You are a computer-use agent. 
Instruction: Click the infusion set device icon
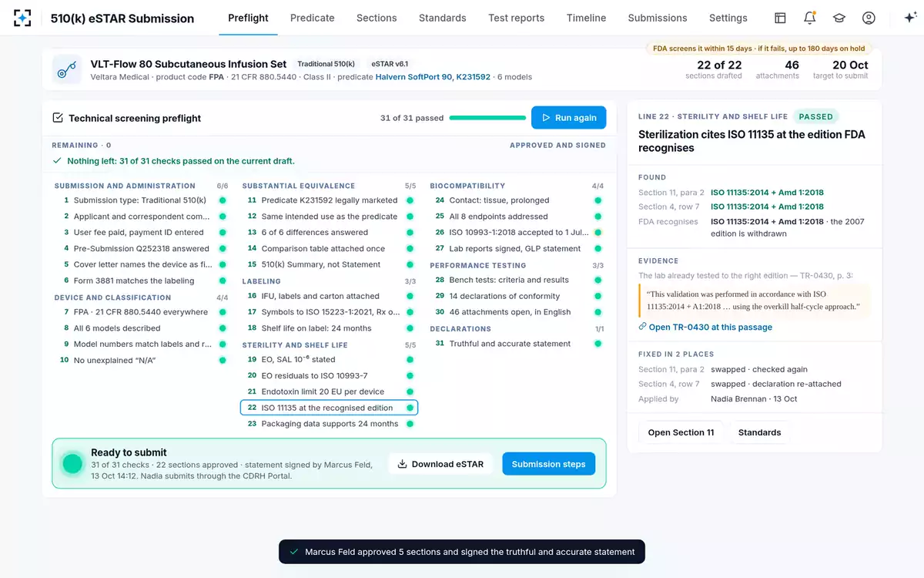click(67, 69)
